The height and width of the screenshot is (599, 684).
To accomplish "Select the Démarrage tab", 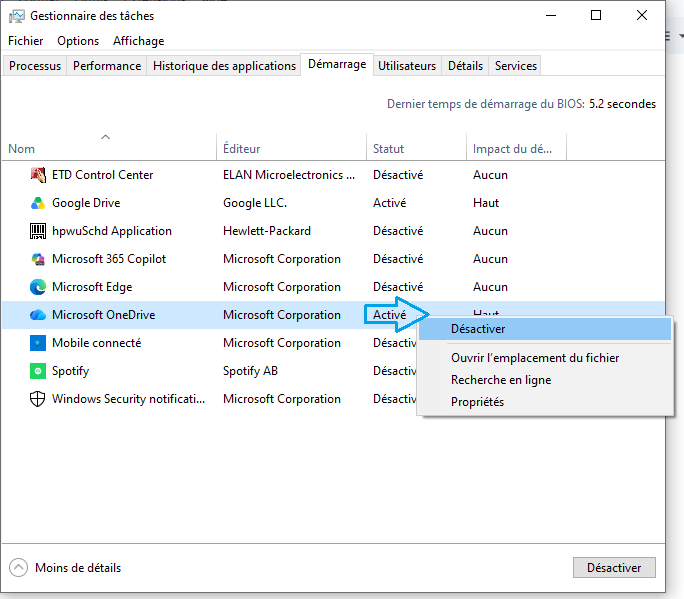I will pyautogui.click(x=337, y=64).
